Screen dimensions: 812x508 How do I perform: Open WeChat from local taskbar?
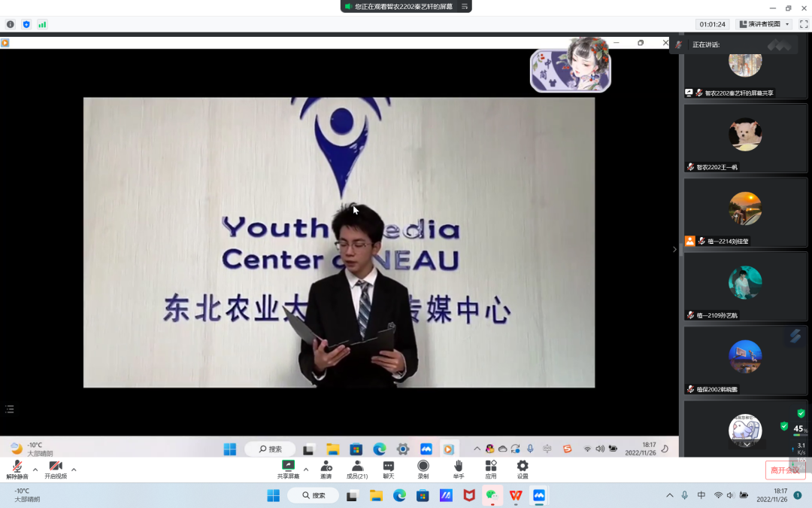[492, 495]
